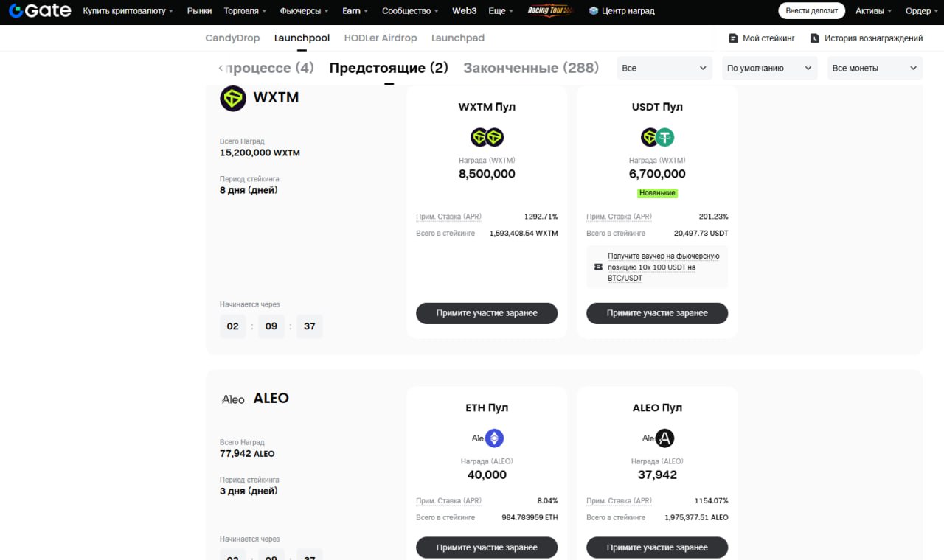Click the 201.23% APR value
This screenshot has height=560, width=944.
[713, 217]
